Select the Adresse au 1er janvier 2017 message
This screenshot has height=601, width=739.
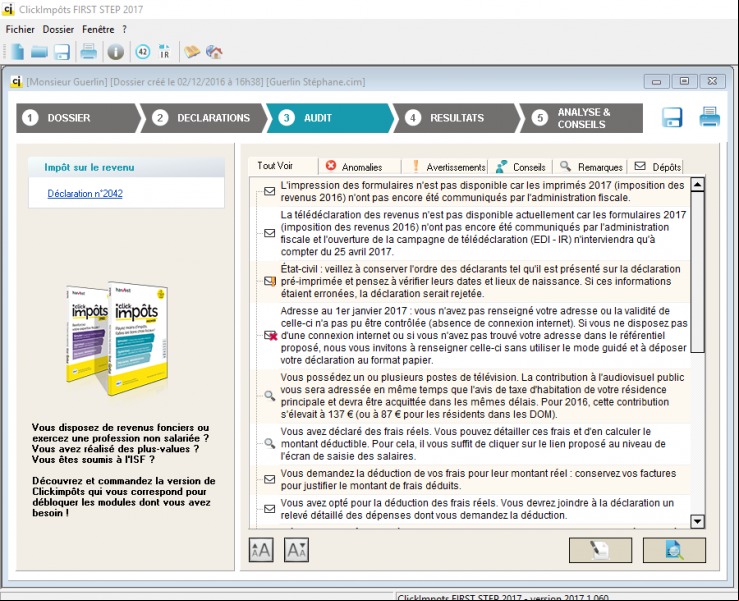coord(484,336)
